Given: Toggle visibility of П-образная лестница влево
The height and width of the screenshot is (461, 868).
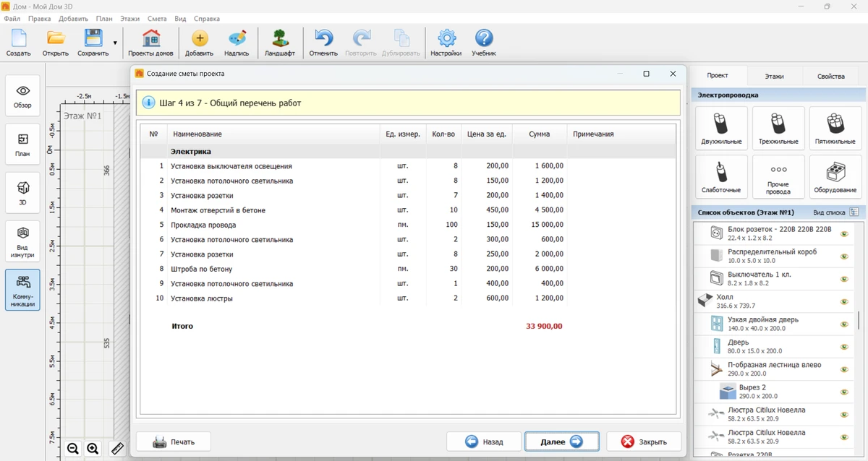Looking at the screenshot, I should pyautogui.click(x=843, y=369).
